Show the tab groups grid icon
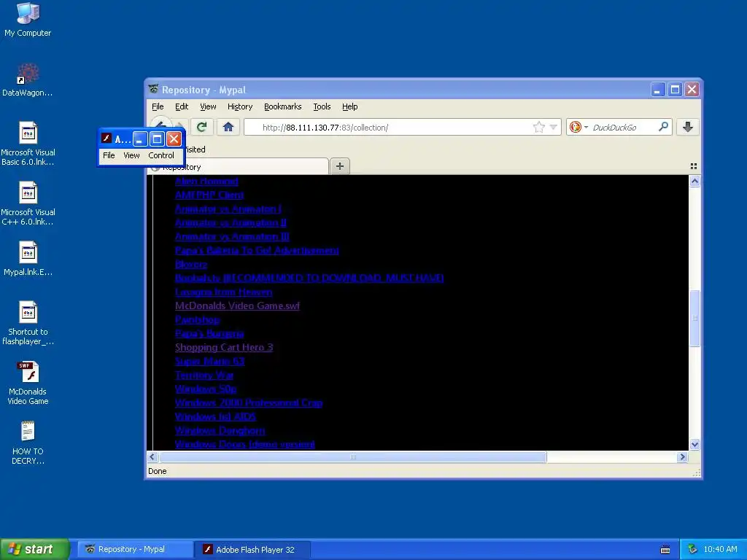 click(x=694, y=166)
